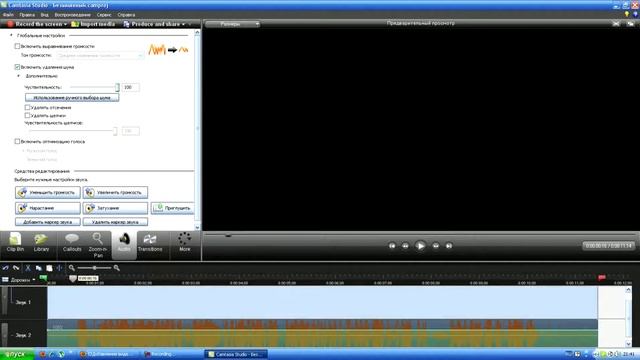Collapse the 'Дополнительно' advanced section
The width and height of the screenshot is (640, 360).
(x=18, y=76)
